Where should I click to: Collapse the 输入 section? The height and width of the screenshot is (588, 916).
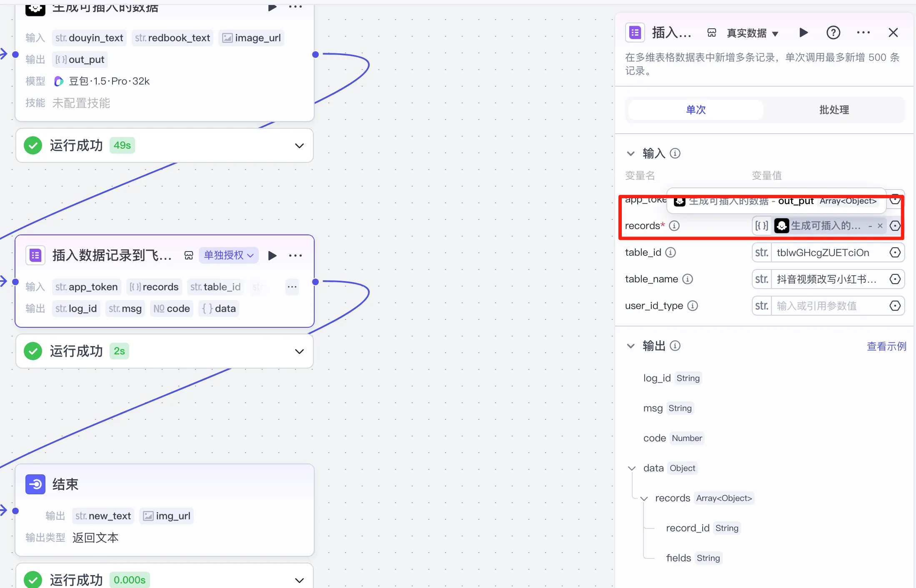(x=631, y=154)
